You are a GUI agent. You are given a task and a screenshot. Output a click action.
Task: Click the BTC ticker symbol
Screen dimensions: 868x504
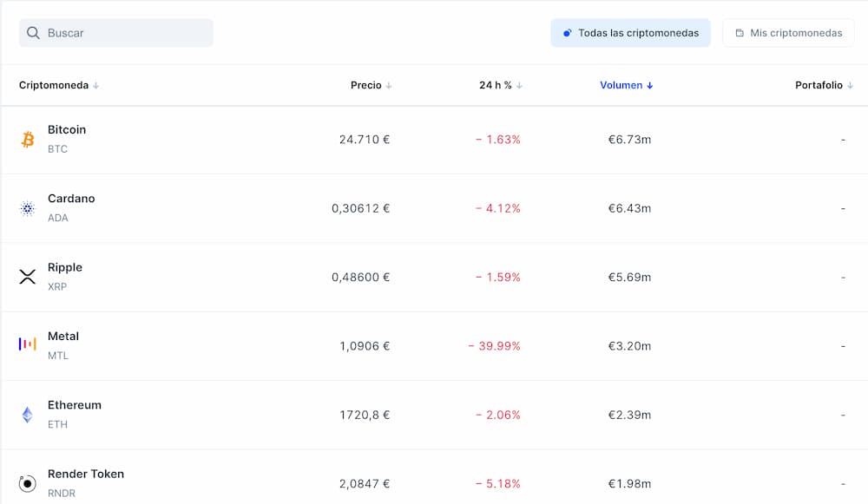click(57, 149)
